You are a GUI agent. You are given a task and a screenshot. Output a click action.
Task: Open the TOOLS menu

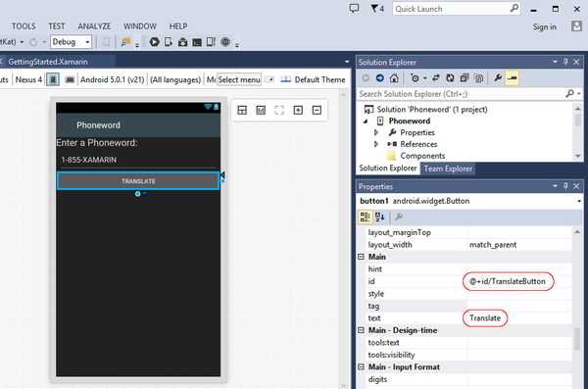click(24, 26)
